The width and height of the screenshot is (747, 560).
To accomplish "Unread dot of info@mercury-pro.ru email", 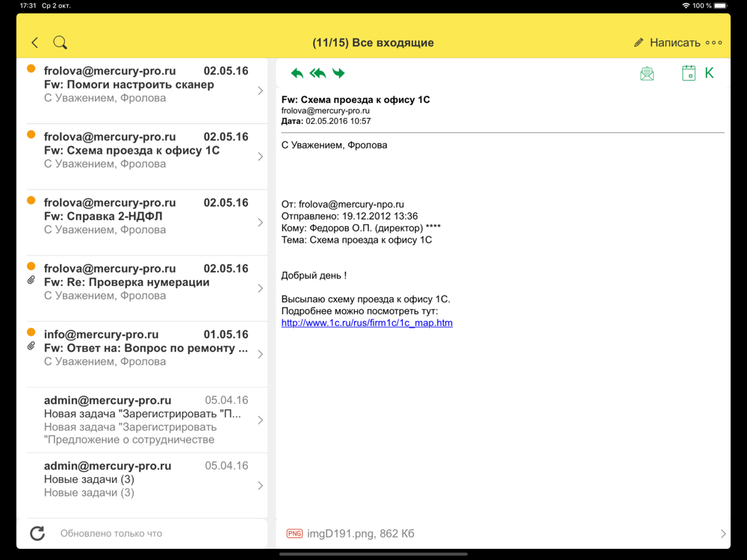I will click(31, 332).
